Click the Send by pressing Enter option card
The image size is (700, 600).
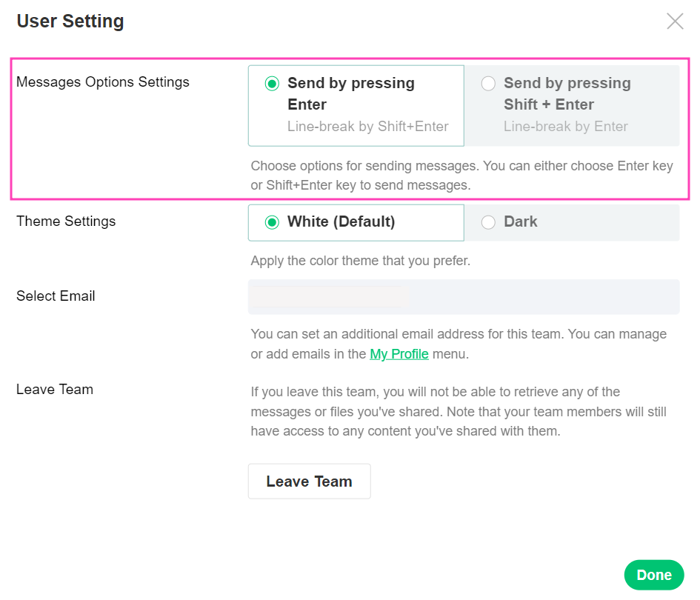[356, 104]
